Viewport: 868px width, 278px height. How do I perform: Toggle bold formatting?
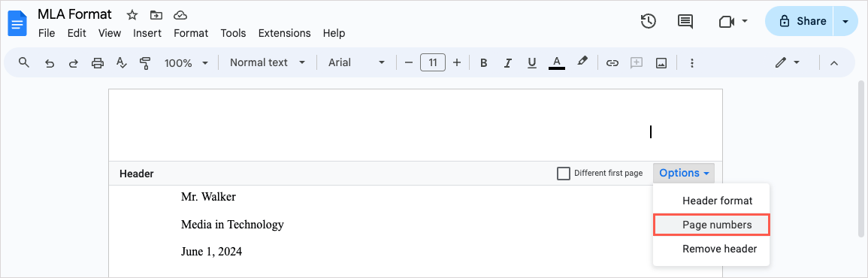click(x=483, y=62)
